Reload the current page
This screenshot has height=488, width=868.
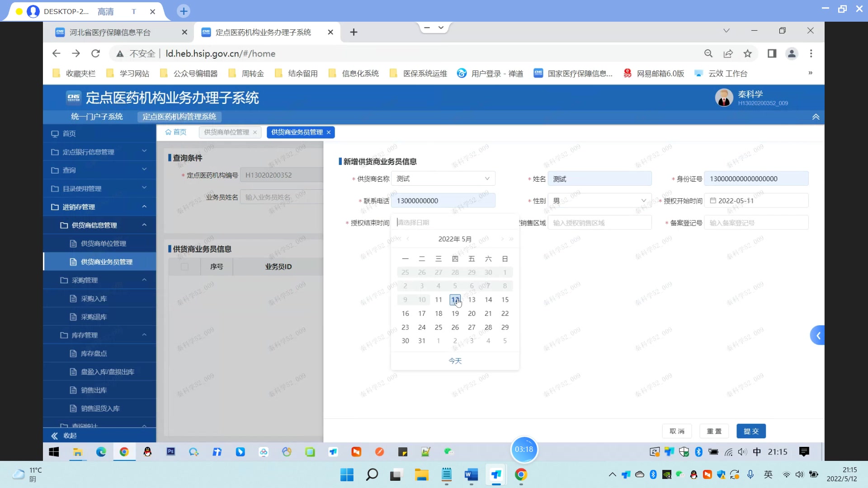tap(95, 53)
